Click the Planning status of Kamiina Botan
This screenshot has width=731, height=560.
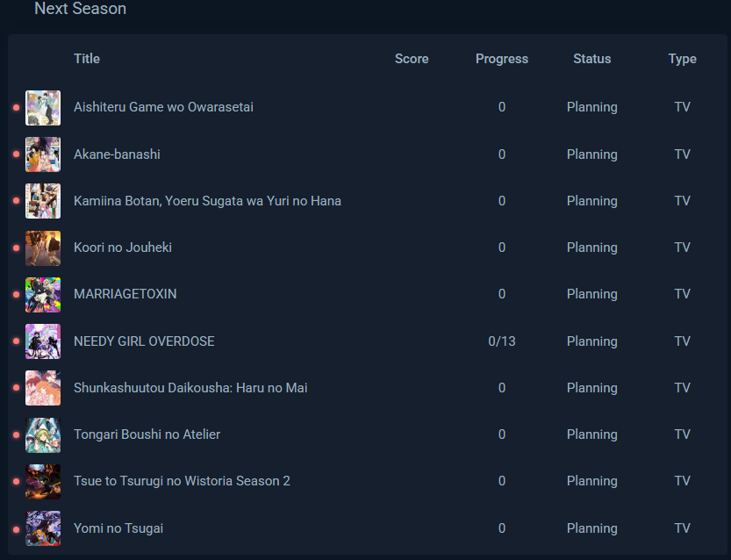[592, 201]
